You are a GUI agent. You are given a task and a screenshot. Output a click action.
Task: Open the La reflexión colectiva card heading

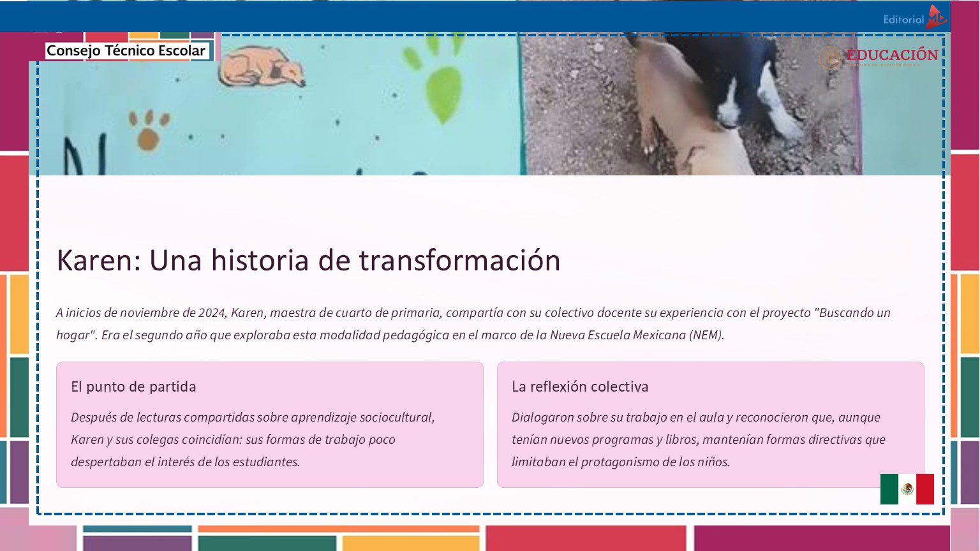[579, 386]
